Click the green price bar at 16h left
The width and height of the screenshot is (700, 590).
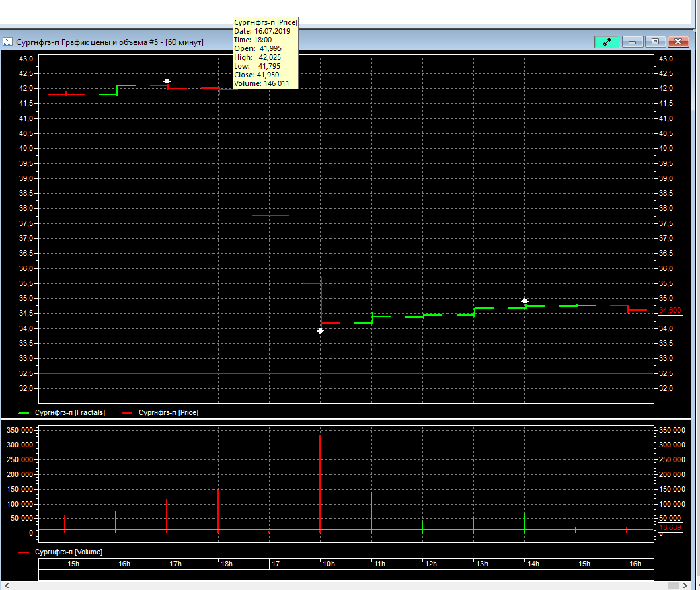[x=117, y=89]
